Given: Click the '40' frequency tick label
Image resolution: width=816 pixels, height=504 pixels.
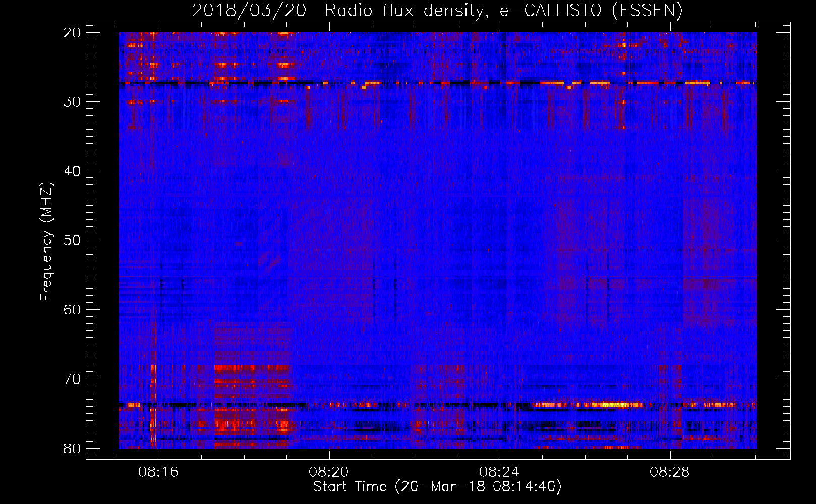Looking at the screenshot, I should tap(73, 171).
